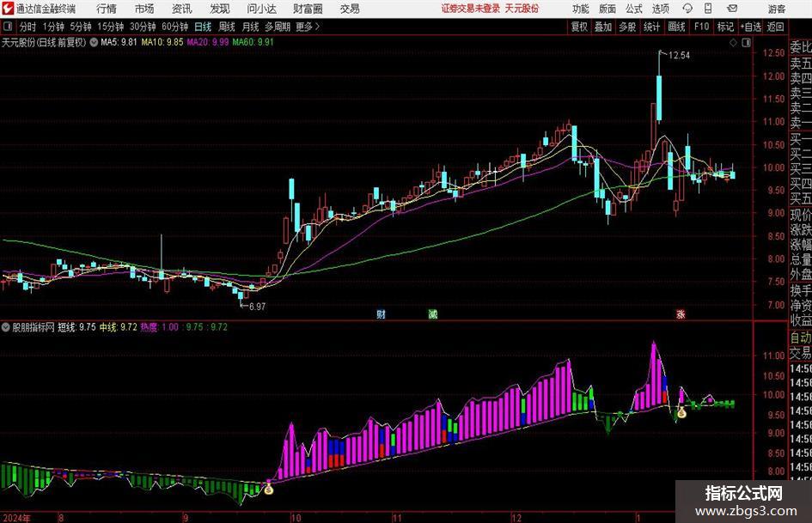
Task: Expand the 股朋指标网 indicator dropdown arrow
Action: [x=6, y=327]
